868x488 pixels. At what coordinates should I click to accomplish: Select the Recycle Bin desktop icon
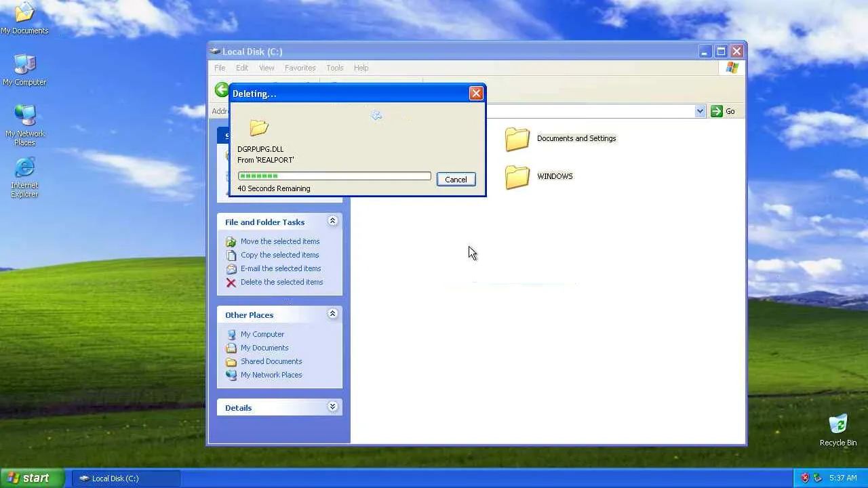click(x=838, y=430)
